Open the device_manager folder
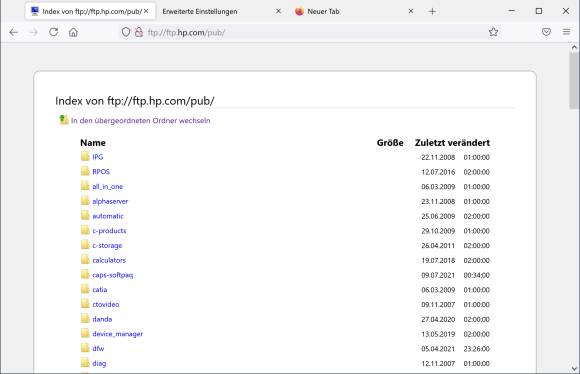Image resolution: width=580 pixels, height=374 pixels. (118, 334)
